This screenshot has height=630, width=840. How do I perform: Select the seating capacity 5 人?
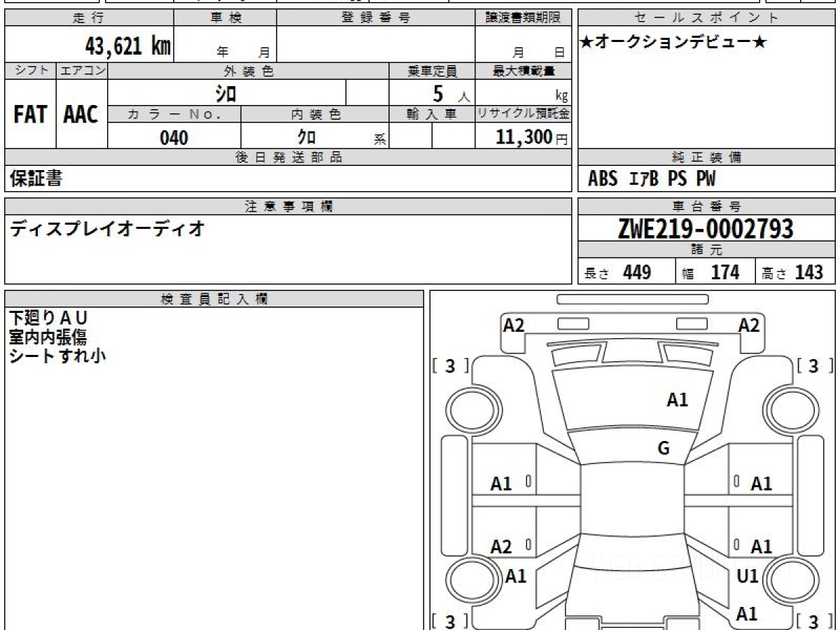tap(451, 93)
